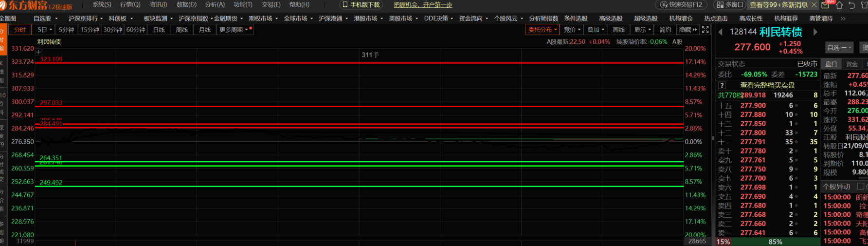The image size is (868, 246).
Task: Open 高级选股 in the toolbar
Action: tap(611, 19)
